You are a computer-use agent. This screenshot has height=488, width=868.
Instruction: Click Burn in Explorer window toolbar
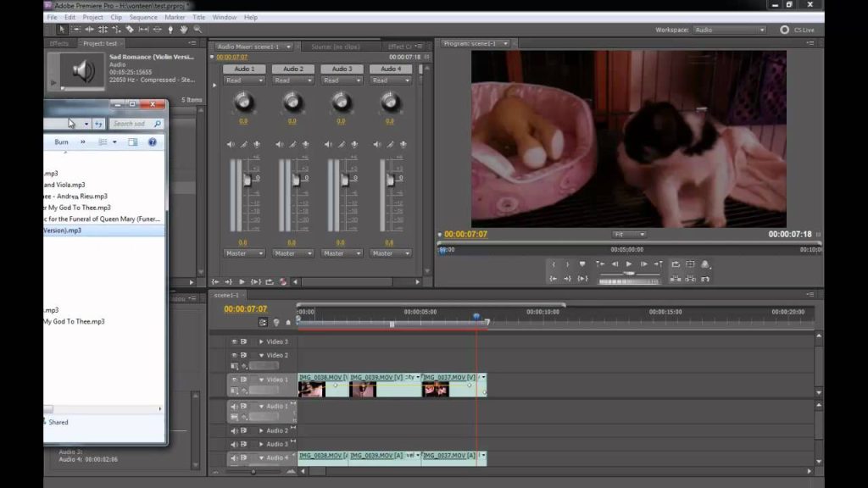tap(61, 142)
